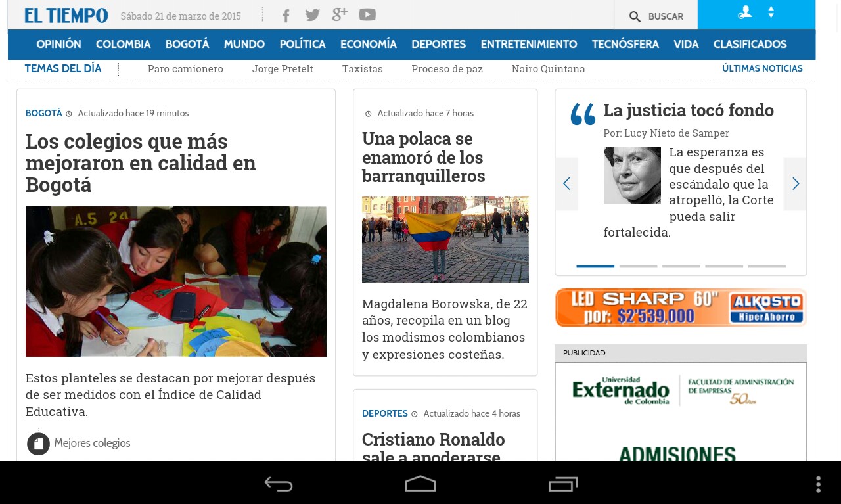Click the Nairo Quintana topic link
The image size is (841, 504).
548,69
